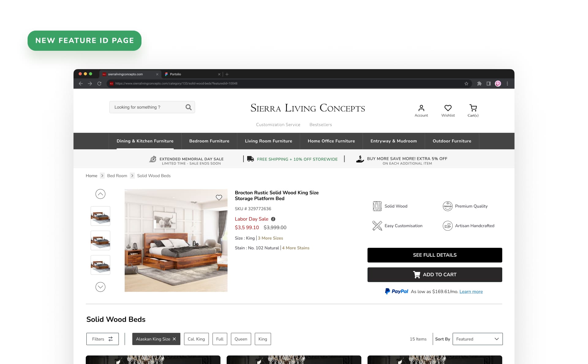Viewport: 588px width, 364px height.
Task: Open a new browser tab
Action: (227, 74)
